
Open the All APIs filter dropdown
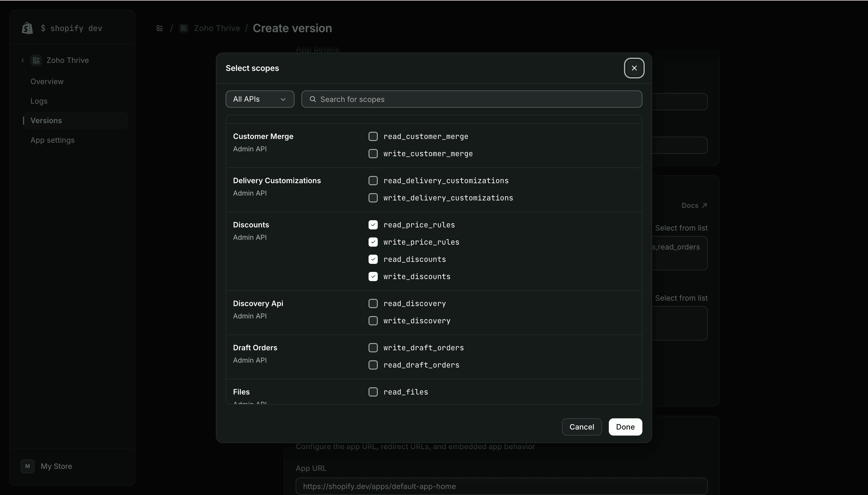(260, 99)
